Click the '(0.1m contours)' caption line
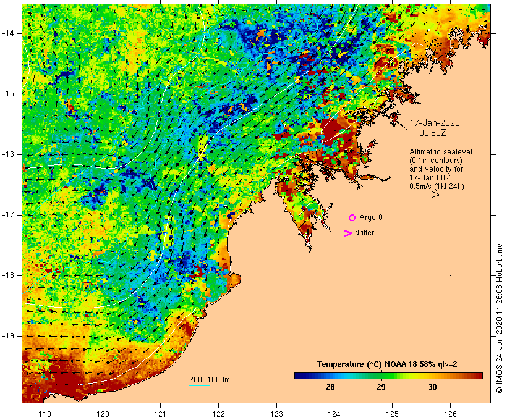The image size is (507, 420). [x=436, y=161]
